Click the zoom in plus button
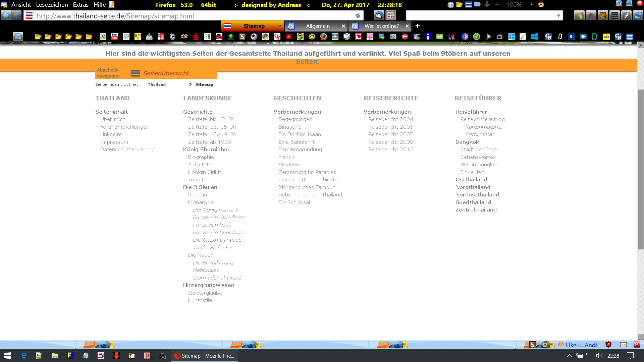 tap(531, 5)
